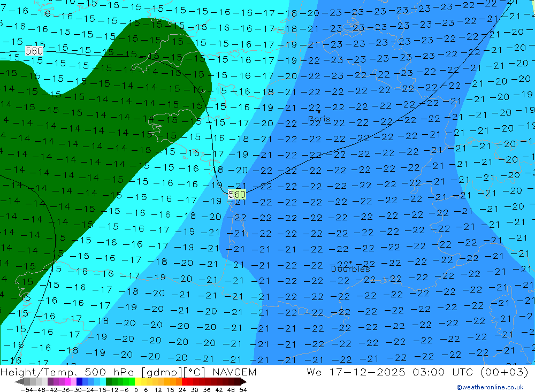Select the Dourbies location label
535x392 pixels.
click(x=350, y=269)
